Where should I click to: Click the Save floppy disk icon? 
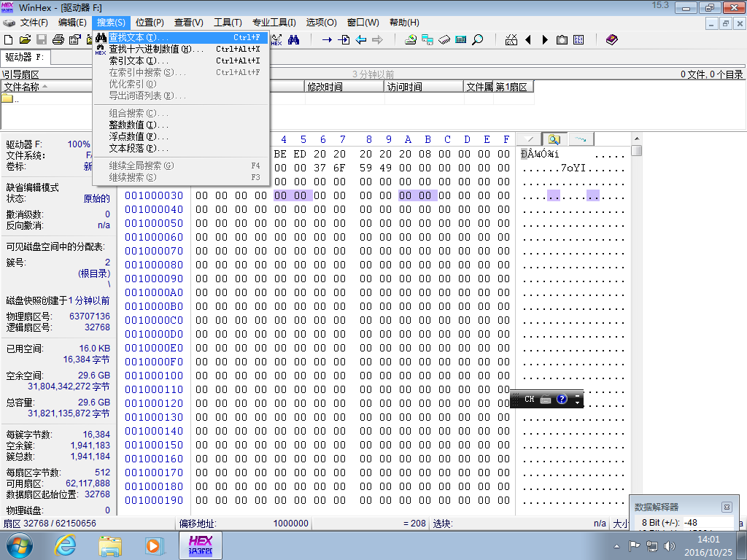(42, 39)
